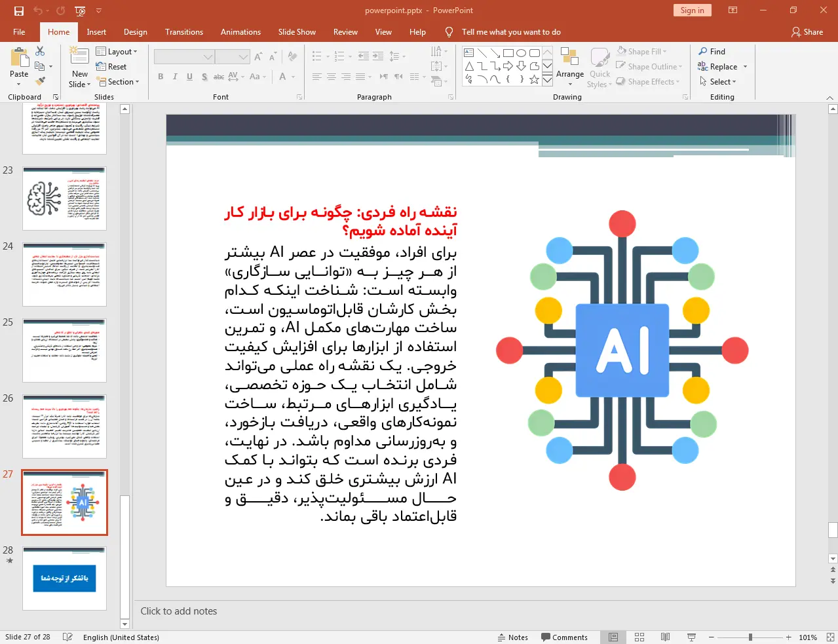Select the straight line shape in gallery

482,53
